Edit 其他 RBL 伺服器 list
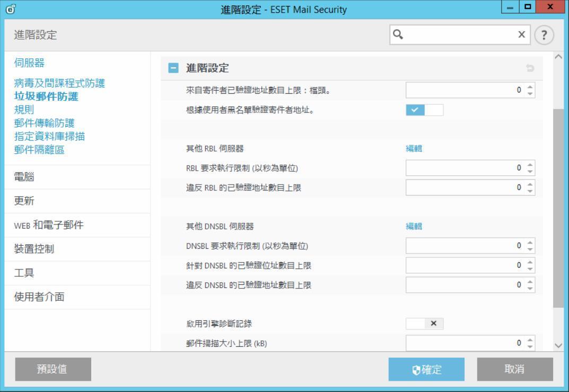 coord(414,149)
